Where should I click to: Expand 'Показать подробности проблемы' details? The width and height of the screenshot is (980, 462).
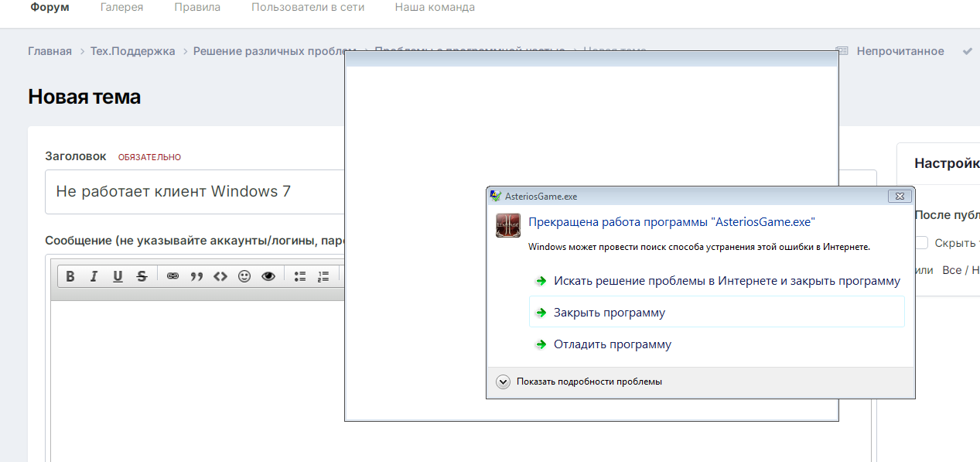(x=504, y=382)
